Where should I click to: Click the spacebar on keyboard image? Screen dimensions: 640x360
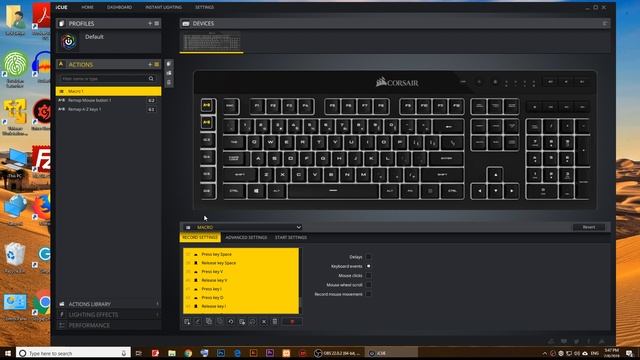[333, 191]
